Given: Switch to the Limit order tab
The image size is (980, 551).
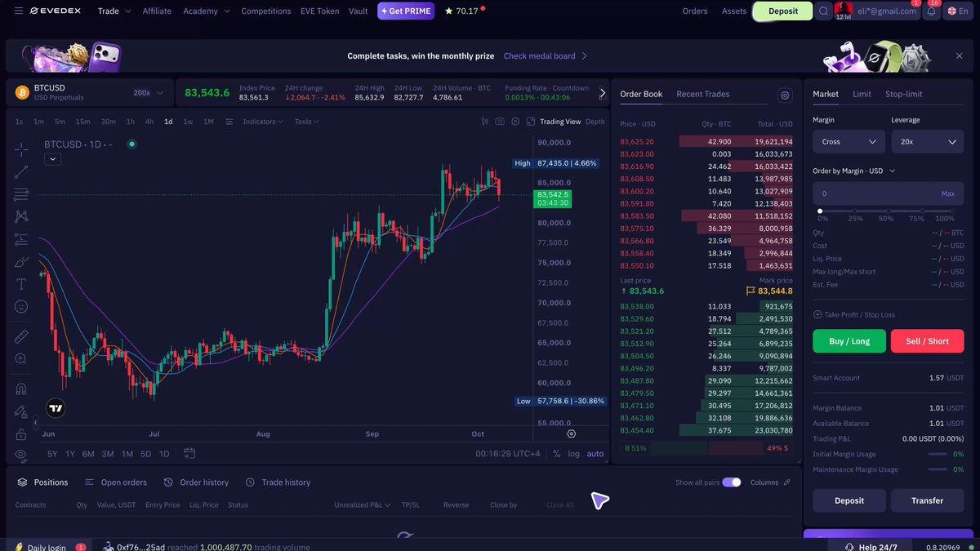Looking at the screenshot, I should (x=862, y=94).
